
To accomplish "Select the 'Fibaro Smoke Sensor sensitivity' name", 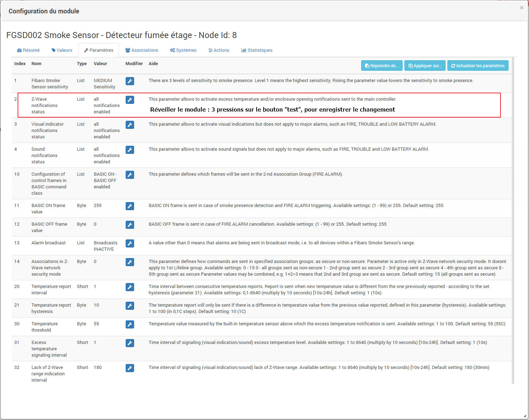I will coord(50,84).
